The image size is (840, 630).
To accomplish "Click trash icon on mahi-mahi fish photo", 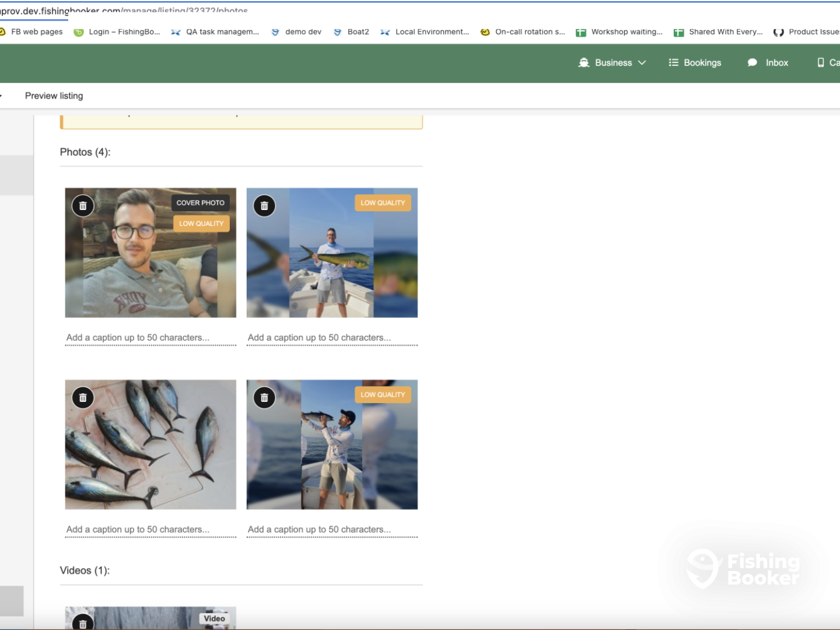I will pos(264,206).
